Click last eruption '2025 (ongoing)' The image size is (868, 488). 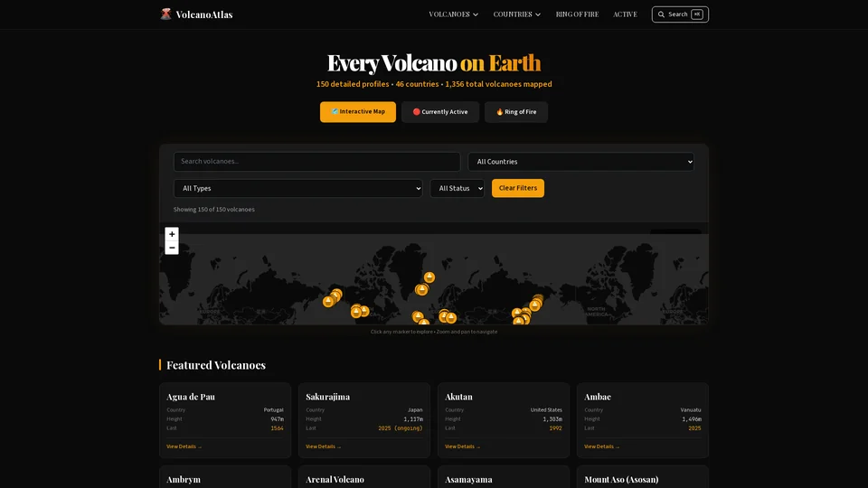(401, 428)
